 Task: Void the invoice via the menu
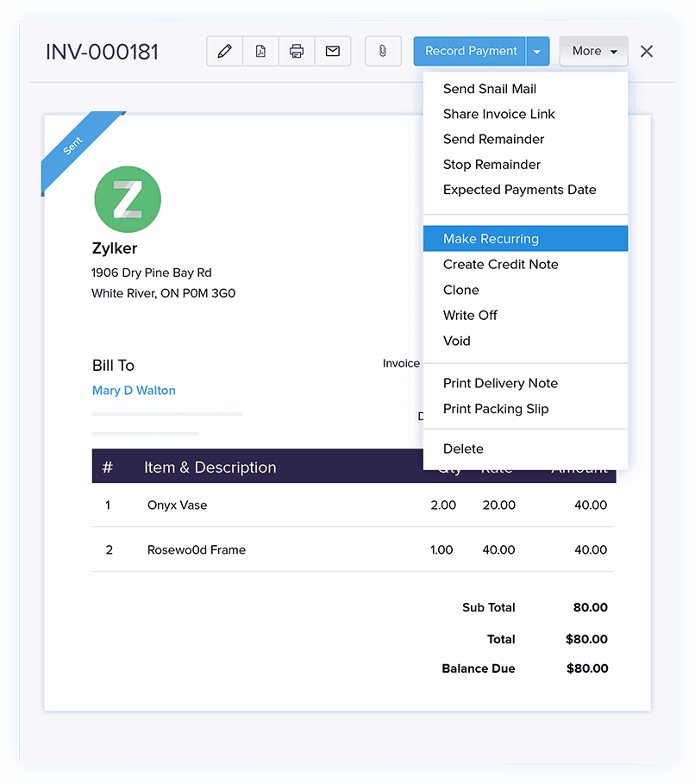pyautogui.click(x=456, y=341)
